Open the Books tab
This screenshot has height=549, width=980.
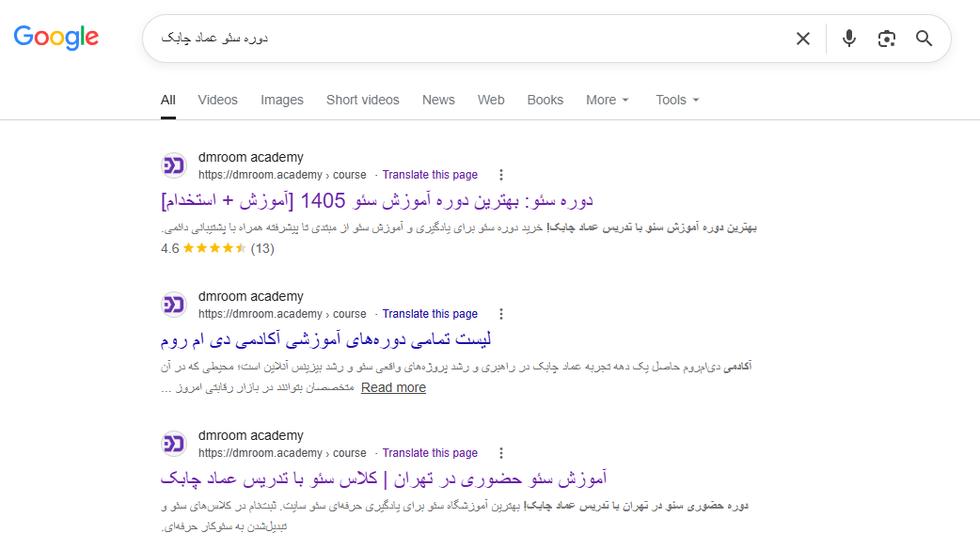[x=545, y=100]
